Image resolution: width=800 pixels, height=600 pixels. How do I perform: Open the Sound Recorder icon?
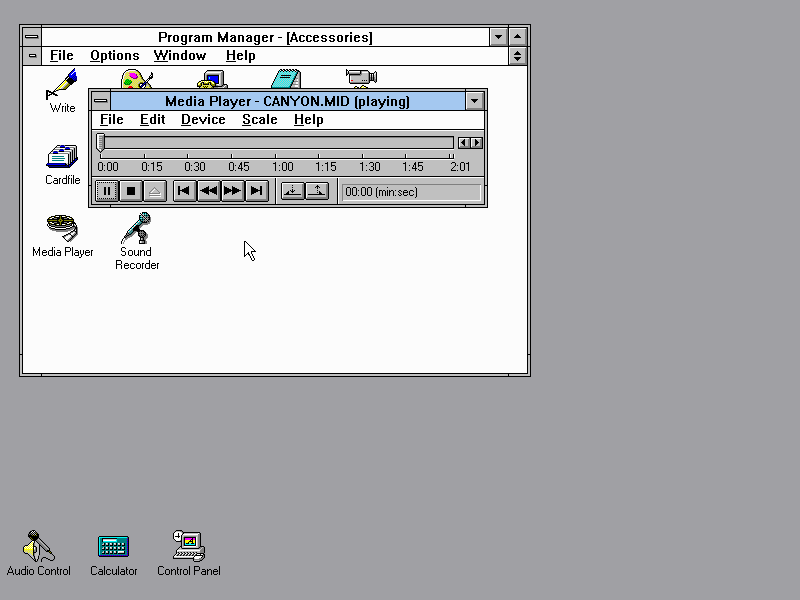pos(137,229)
